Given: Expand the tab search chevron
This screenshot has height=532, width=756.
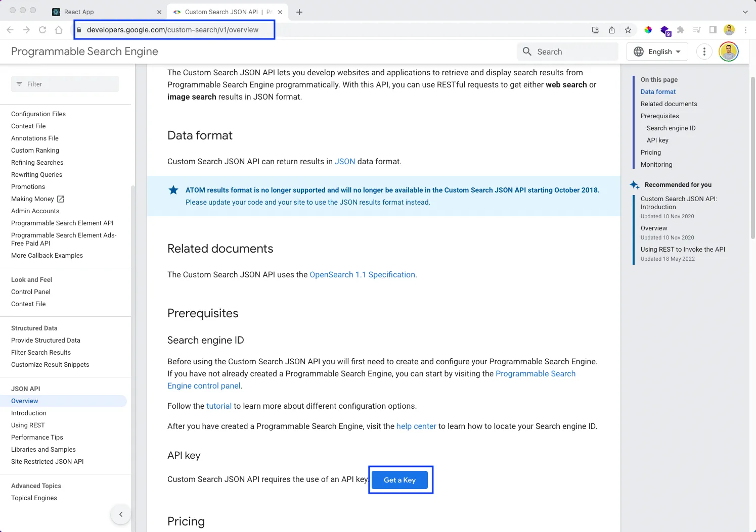Looking at the screenshot, I should (745, 12).
